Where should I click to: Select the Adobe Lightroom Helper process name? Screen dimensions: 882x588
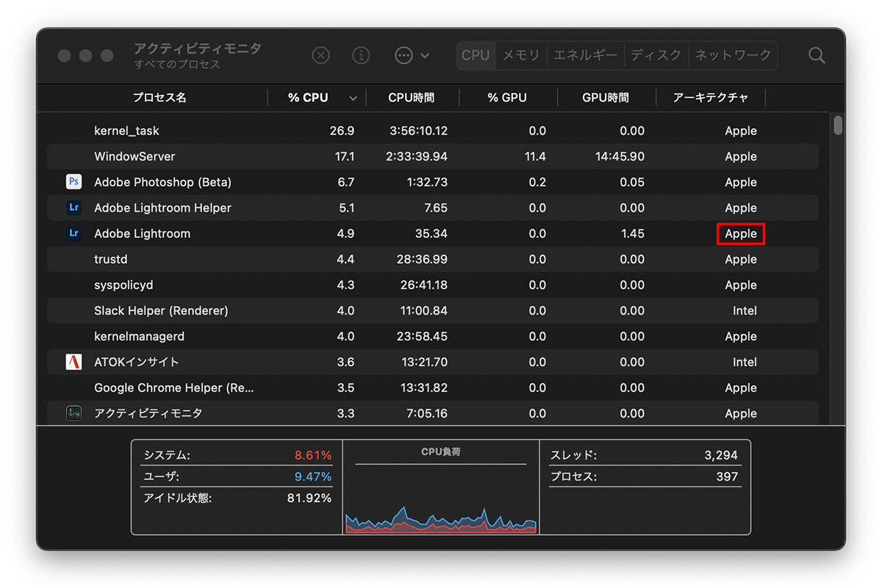(x=162, y=208)
